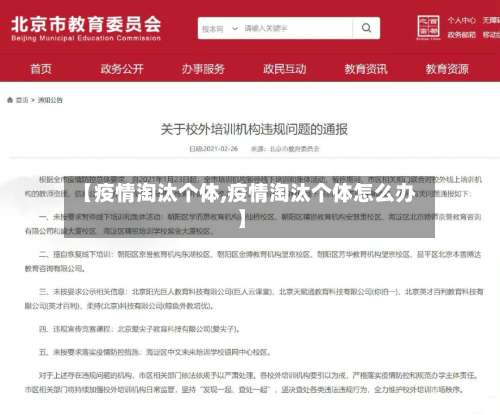This screenshot has width=500, height=415.
Task: Click paragraph four starting 四、违规宣传竞赛课程
Action: (x=139, y=329)
